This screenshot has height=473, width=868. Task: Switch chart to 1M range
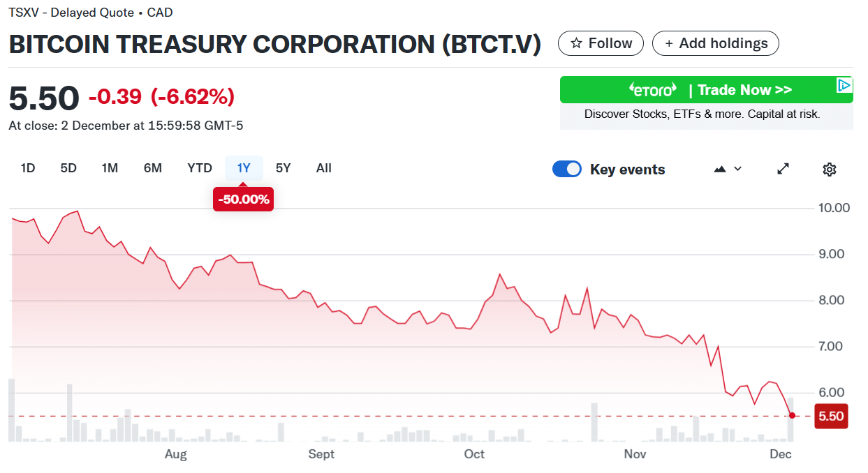point(110,168)
